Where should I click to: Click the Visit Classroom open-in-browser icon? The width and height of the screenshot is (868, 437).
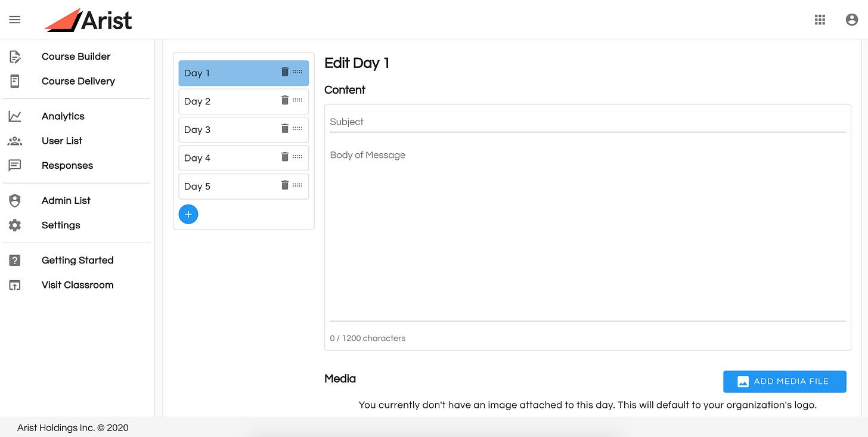pos(15,284)
